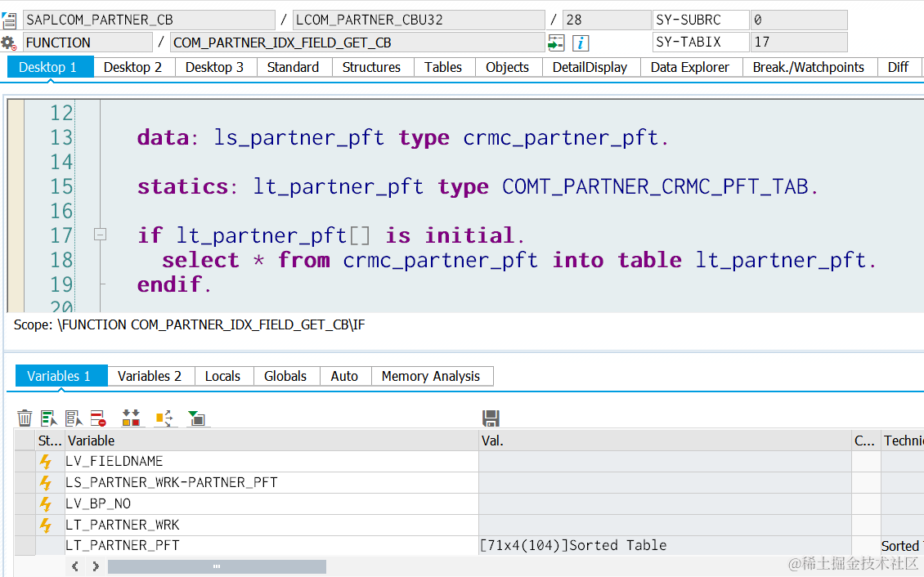Click the program document icon beside SAPLCOM_PARTNER_CB
Image resolution: width=924 pixels, height=577 pixels.
pyautogui.click(x=9, y=20)
